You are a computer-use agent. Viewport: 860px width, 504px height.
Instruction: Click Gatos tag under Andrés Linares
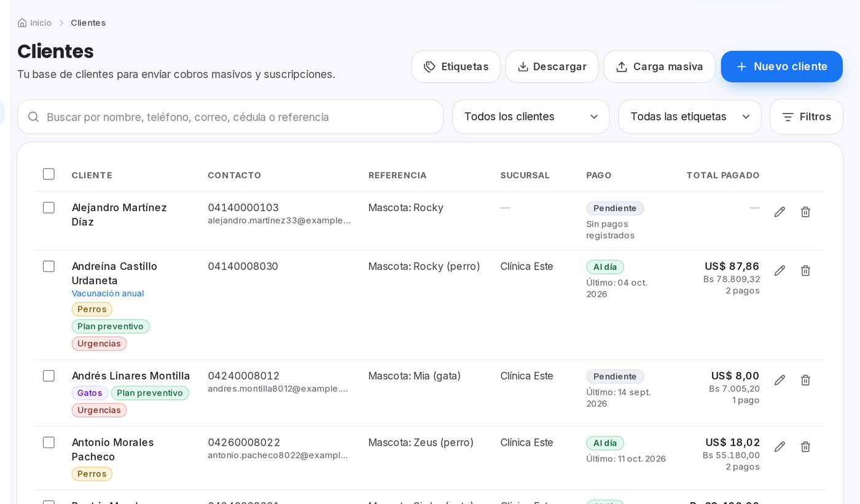point(90,393)
